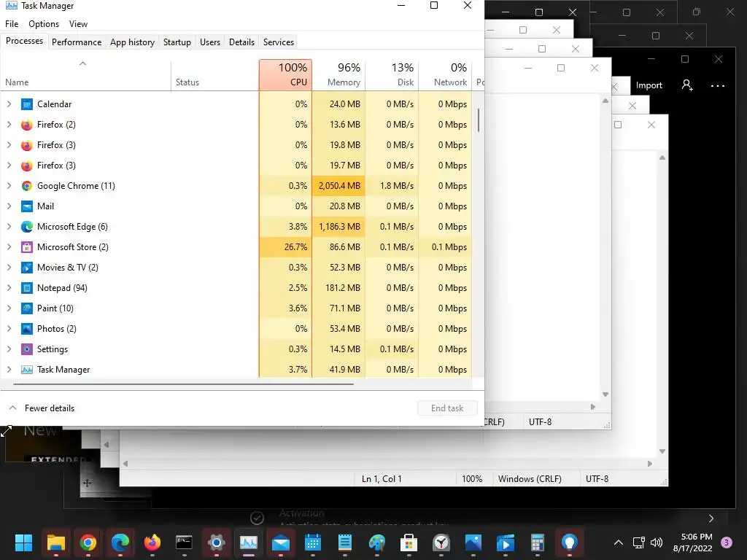
Task: Select the 2,050.4 MB memory cell
Action: pos(338,186)
